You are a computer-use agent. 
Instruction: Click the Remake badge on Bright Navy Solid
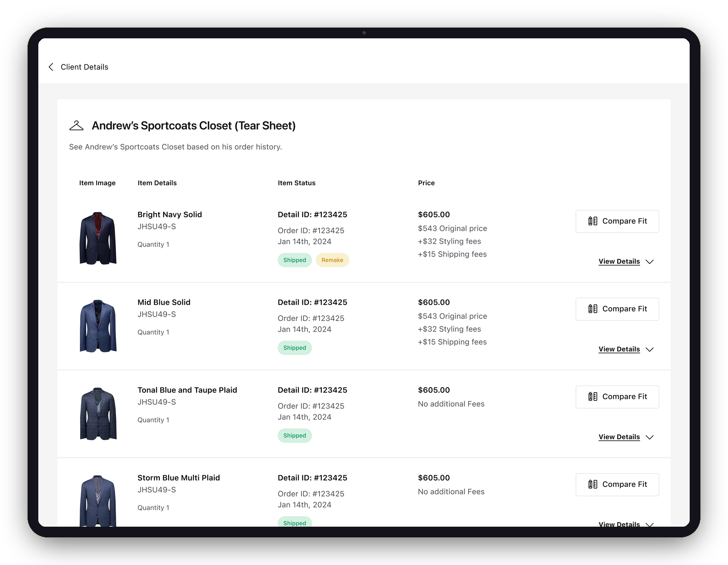point(332,260)
